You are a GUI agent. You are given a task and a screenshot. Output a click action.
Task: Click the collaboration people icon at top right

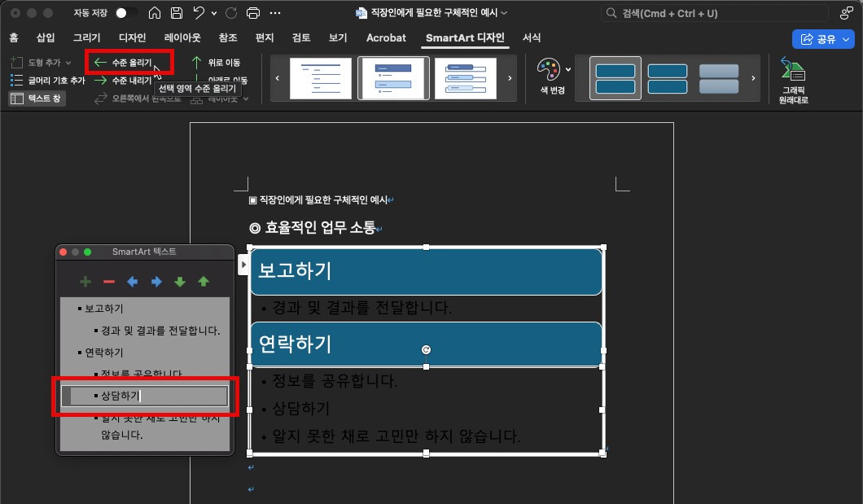pos(847,13)
